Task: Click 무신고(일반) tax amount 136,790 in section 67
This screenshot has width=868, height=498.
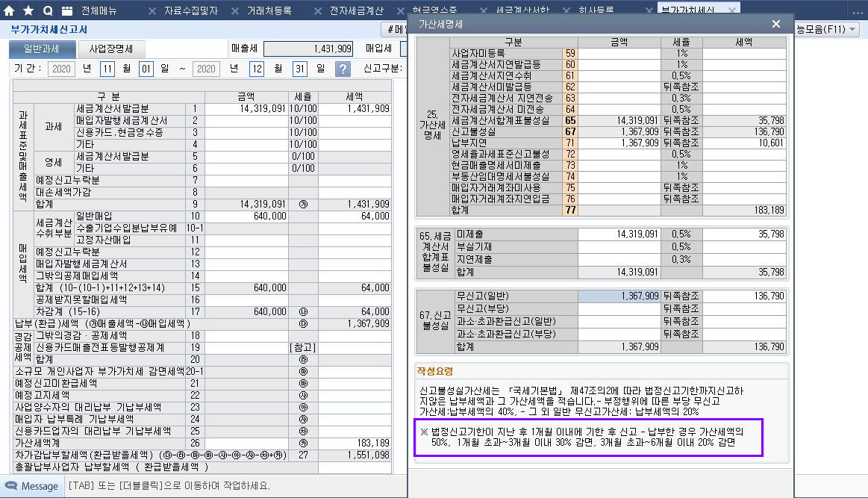Action: [744, 296]
